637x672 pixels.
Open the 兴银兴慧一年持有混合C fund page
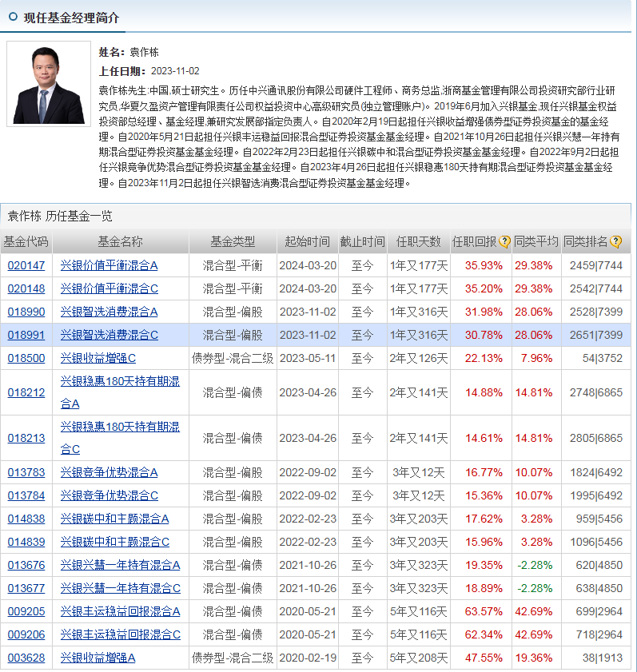[121, 588]
